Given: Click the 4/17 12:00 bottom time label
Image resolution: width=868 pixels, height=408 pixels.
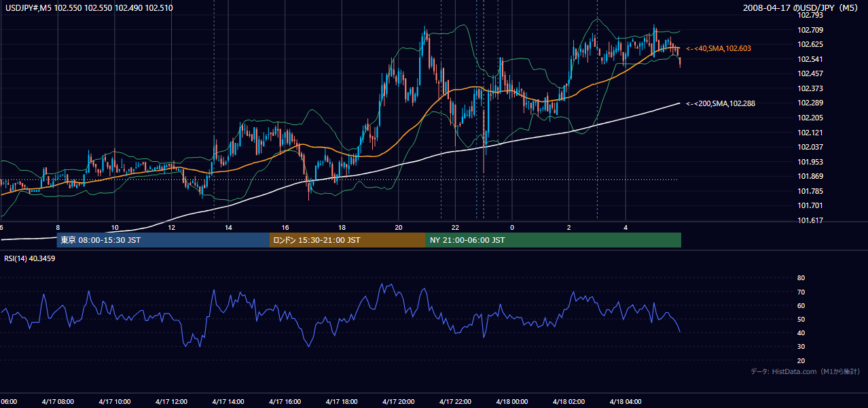Looking at the screenshot, I should (x=171, y=401).
